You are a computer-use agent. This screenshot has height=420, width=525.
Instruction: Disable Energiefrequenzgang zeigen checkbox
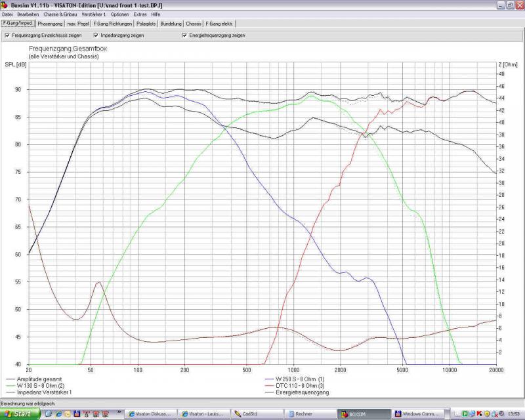(x=184, y=35)
